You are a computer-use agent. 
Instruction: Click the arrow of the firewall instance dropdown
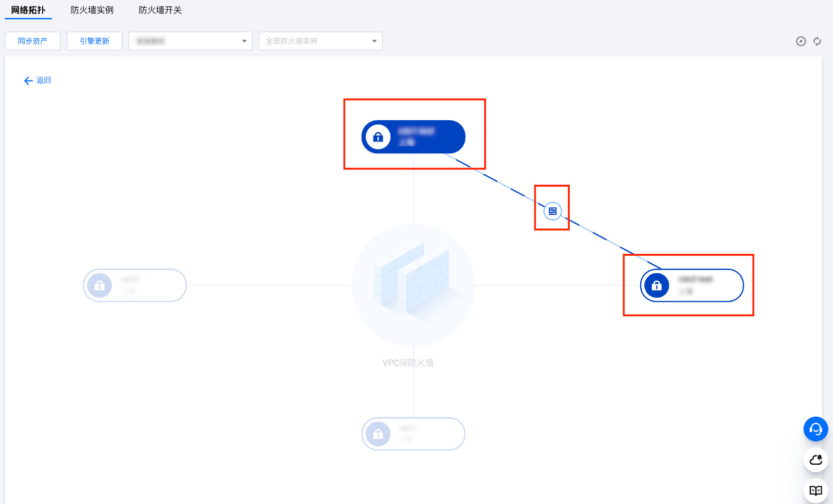click(x=374, y=41)
